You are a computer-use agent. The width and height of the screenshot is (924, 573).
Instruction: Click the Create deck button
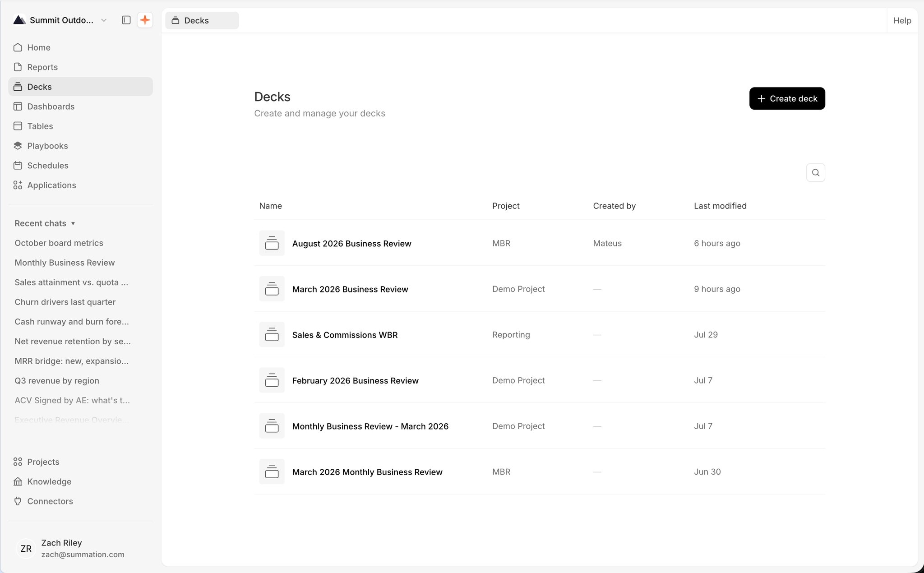[x=787, y=98]
